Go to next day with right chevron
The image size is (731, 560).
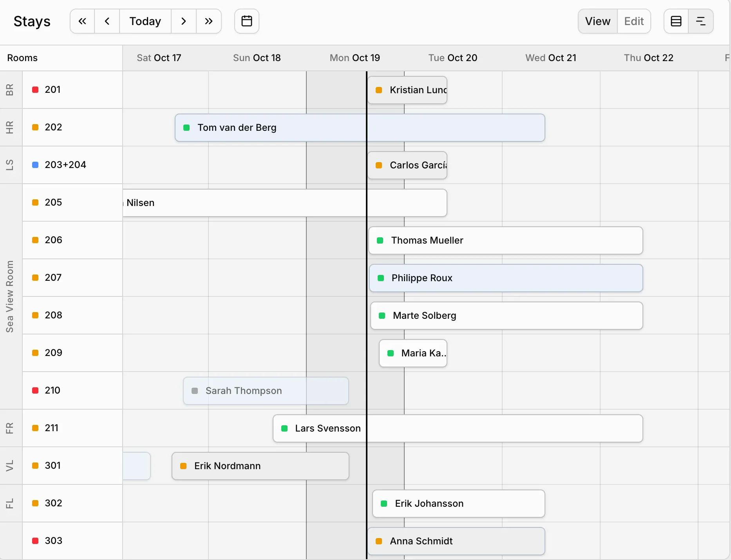[183, 21]
